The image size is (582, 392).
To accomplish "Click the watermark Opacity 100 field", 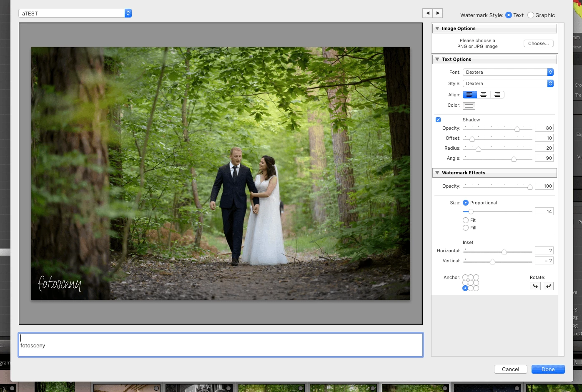I will click(x=544, y=186).
